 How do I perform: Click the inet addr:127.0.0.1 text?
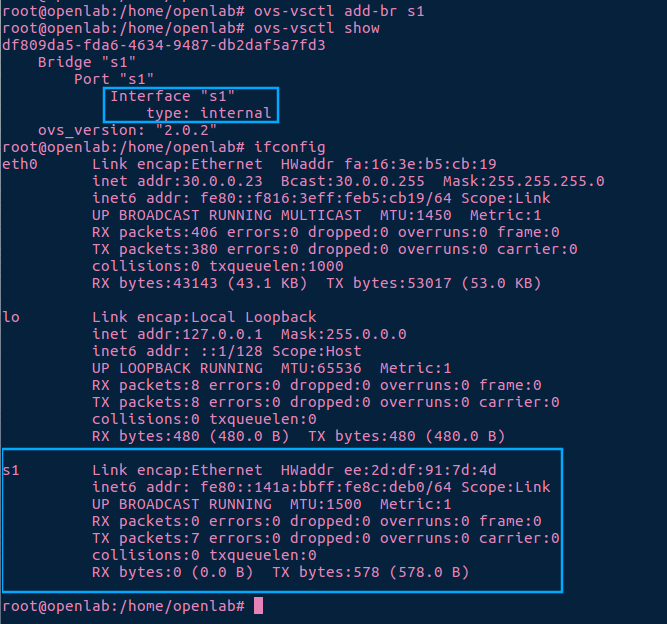click(177, 334)
